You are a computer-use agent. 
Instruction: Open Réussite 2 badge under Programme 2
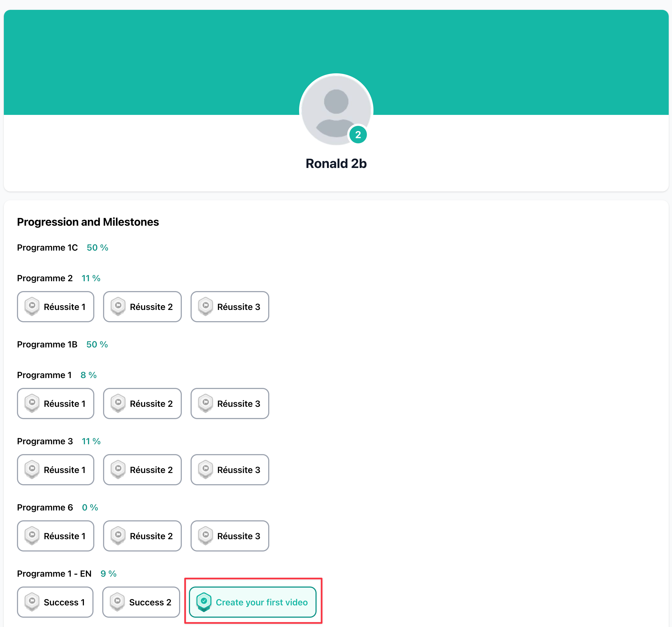(x=142, y=307)
